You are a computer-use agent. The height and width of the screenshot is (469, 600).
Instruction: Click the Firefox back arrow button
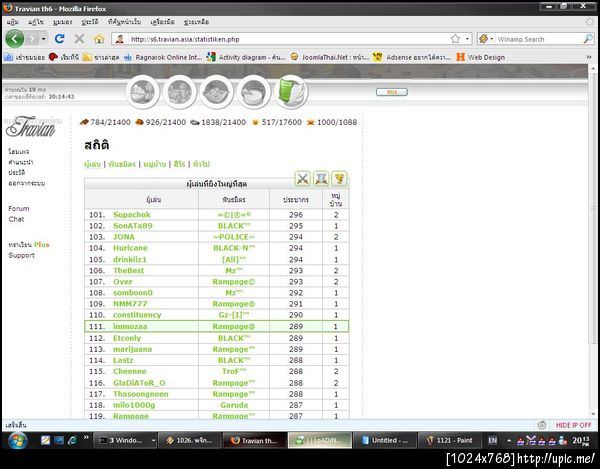(x=15, y=39)
